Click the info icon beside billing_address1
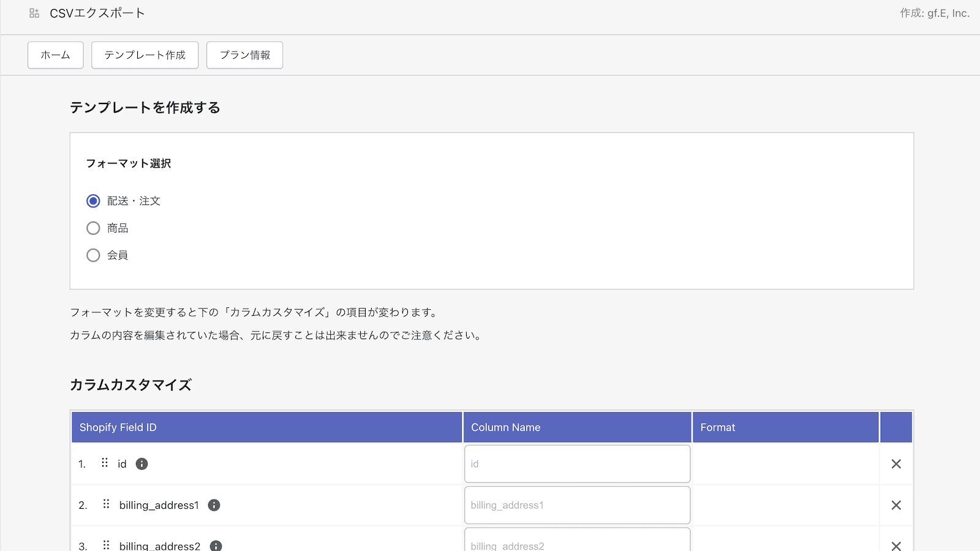Viewport: 980px width, 551px height. (214, 505)
